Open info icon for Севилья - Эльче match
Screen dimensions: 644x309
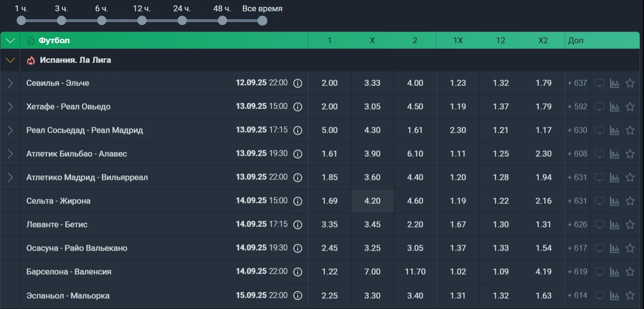tap(297, 83)
